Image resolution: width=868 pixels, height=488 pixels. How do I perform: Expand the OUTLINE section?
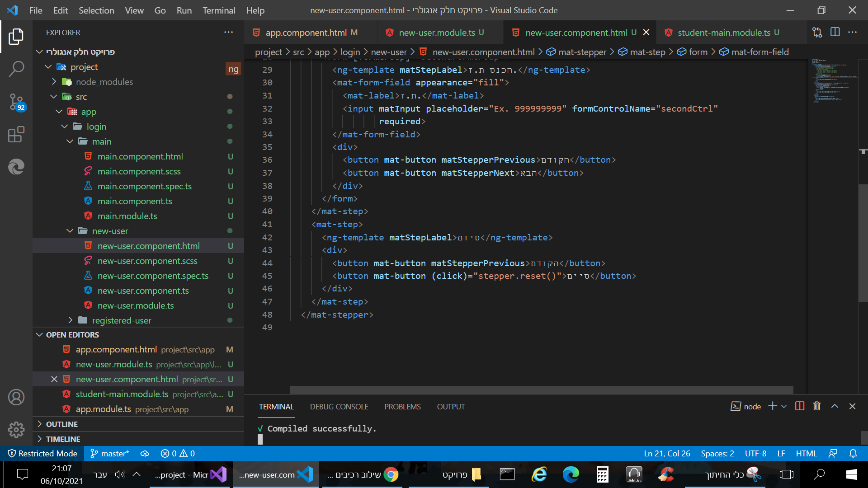[x=61, y=424]
